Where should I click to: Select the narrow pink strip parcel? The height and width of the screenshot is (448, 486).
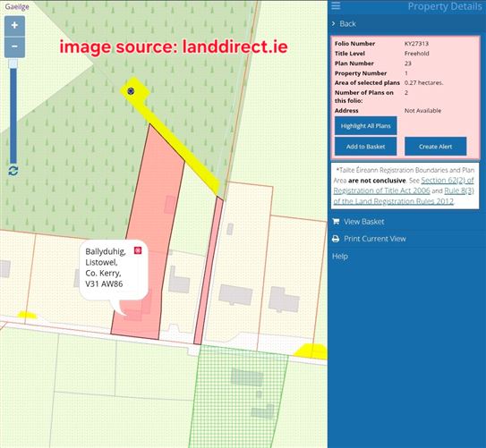point(209,269)
